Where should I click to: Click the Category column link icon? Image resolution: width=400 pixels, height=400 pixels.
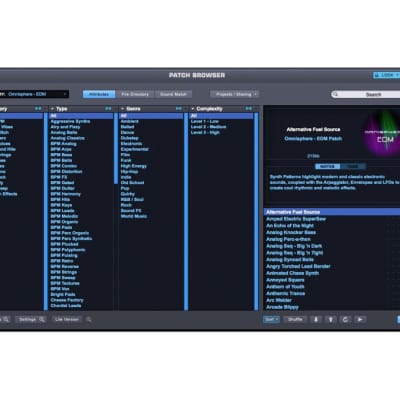tap(38, 109)
